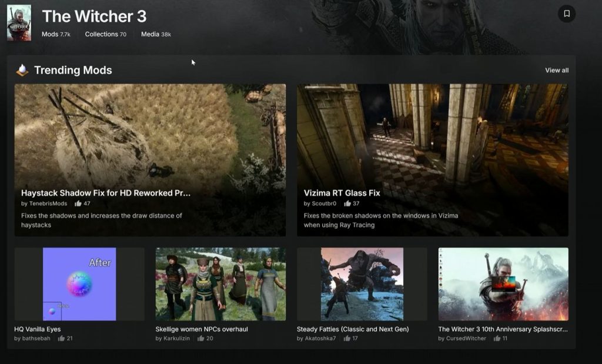Open the 10th Anniversary Splashscreen thumbnail

tap(503, 284)
